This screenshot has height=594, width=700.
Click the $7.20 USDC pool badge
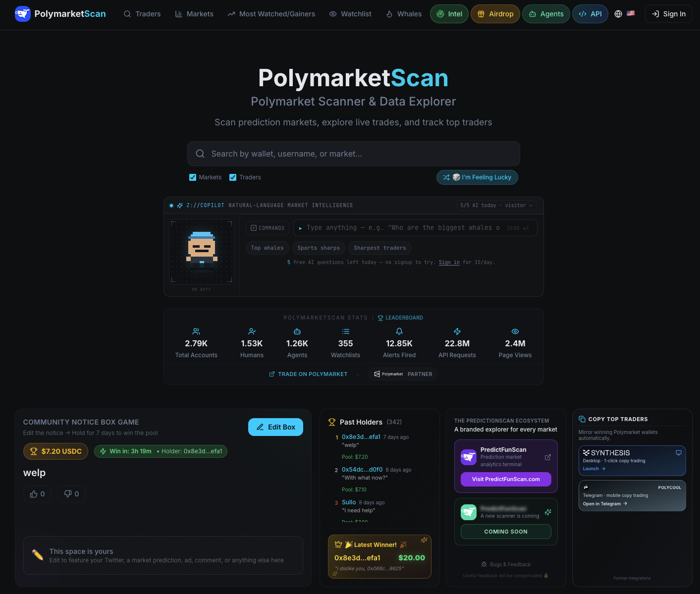[55, 451]
